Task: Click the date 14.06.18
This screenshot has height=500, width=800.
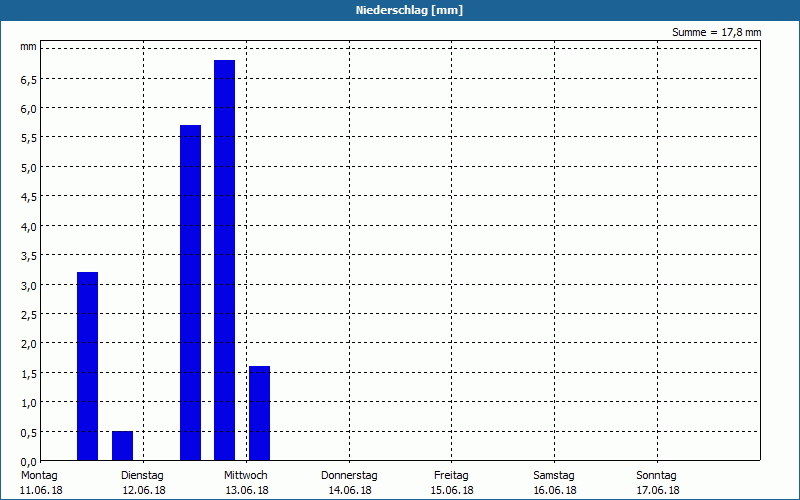Action: pos(349,490)
